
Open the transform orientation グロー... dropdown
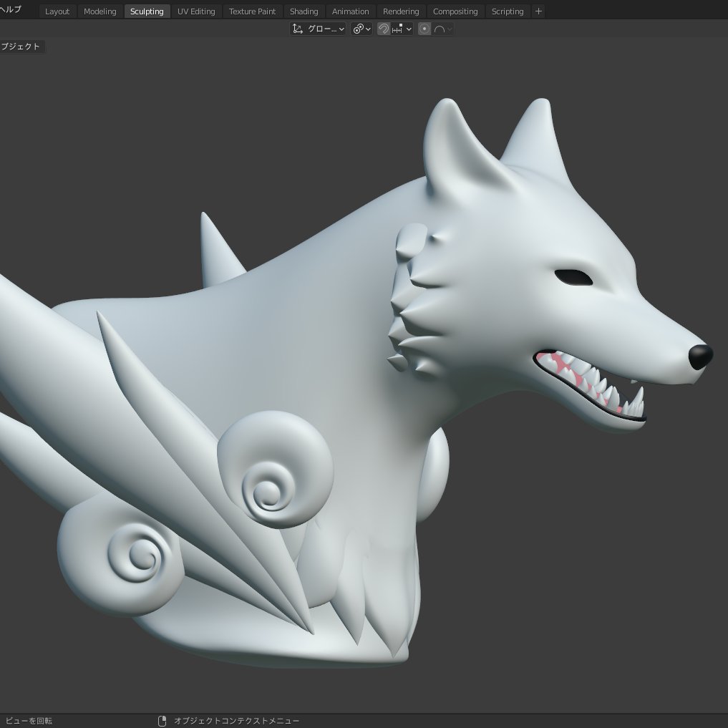click(318, 29)
